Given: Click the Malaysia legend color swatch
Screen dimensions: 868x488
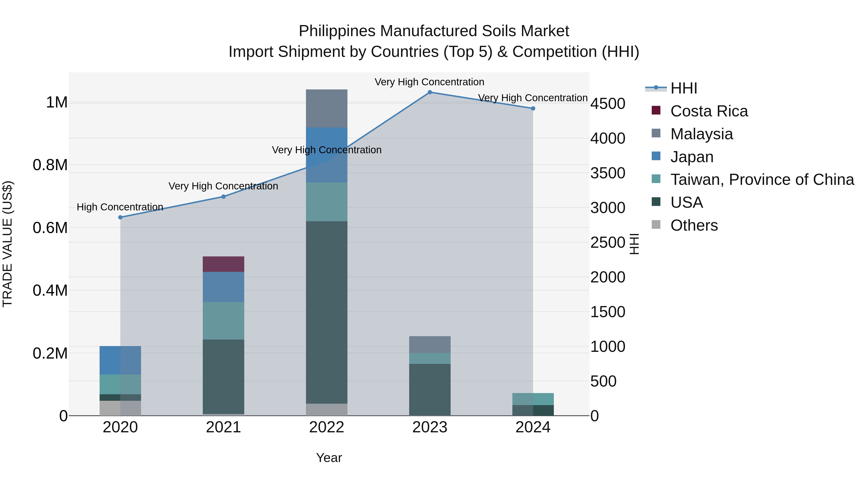Looking at the screenshot, I should [x=656, y=133].
